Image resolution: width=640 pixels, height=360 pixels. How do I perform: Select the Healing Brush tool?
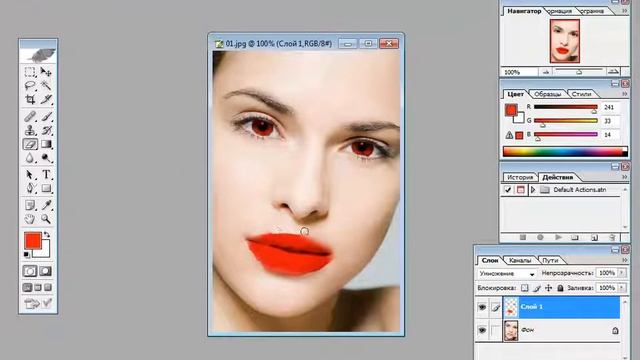(30, 117)
